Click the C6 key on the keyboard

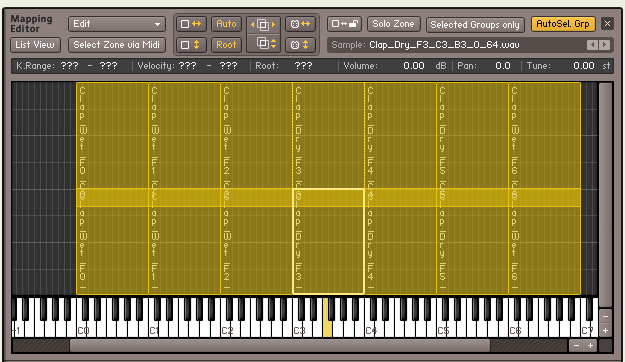point(514,329)
